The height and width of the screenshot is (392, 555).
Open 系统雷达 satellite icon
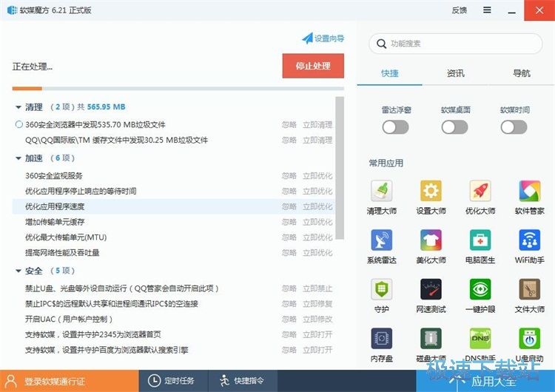[x=381, y=240]
